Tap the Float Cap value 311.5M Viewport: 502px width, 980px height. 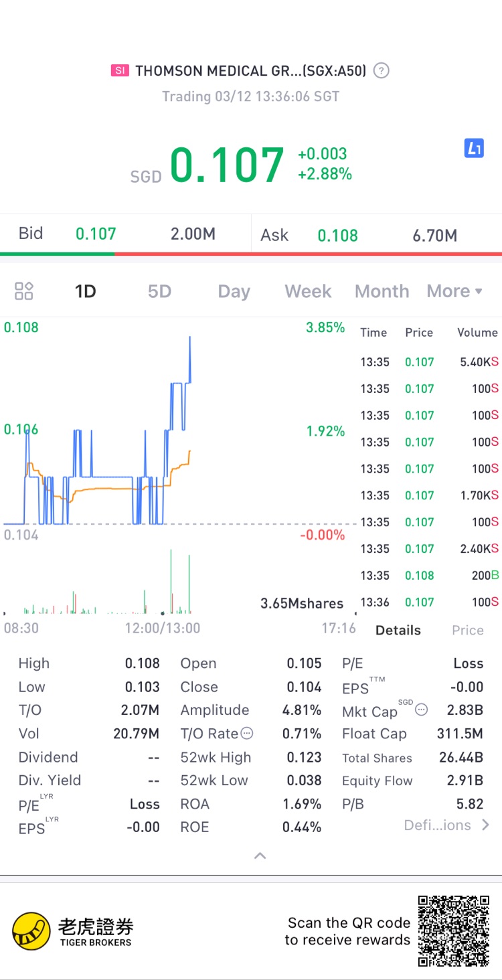[460, 734]
